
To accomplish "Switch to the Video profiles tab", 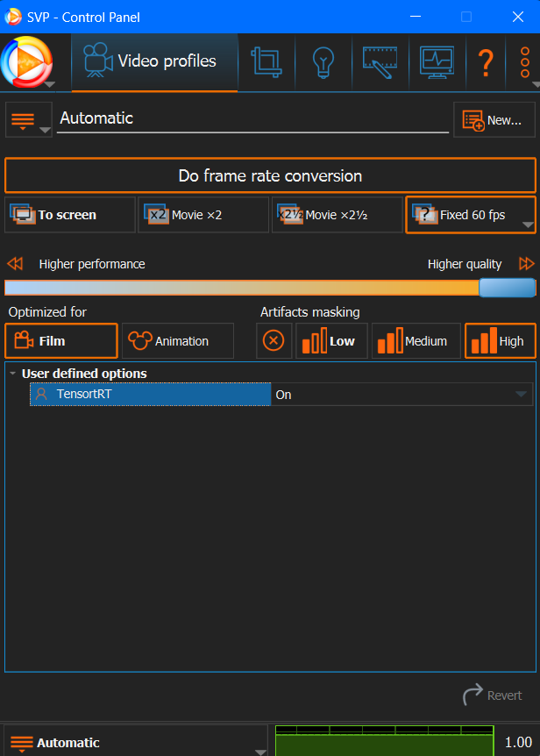I will click(154, 62).
